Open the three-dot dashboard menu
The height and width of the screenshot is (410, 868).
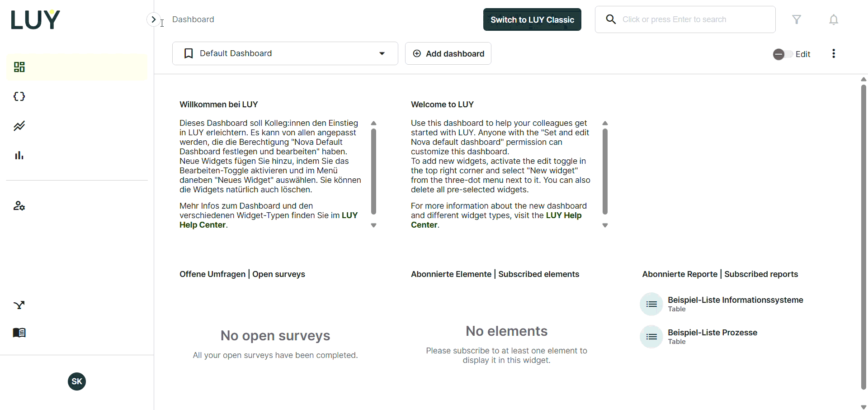(834, 54)
